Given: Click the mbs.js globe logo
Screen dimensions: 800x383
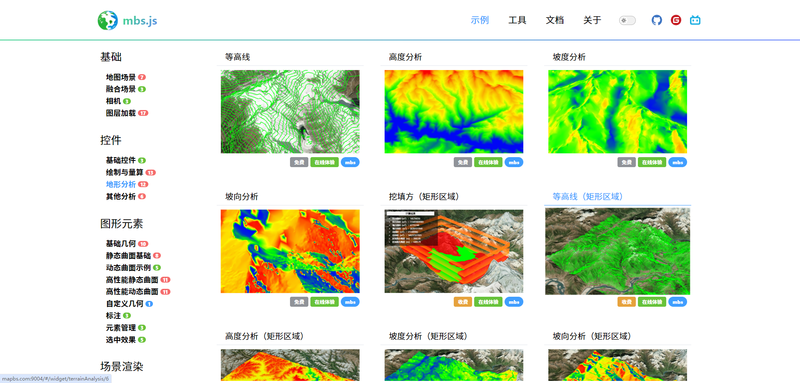Looking at the screenshot, I should [108, 20].
